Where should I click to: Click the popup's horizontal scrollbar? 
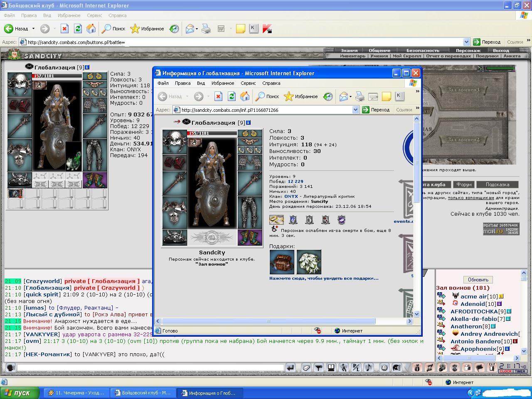268,321
